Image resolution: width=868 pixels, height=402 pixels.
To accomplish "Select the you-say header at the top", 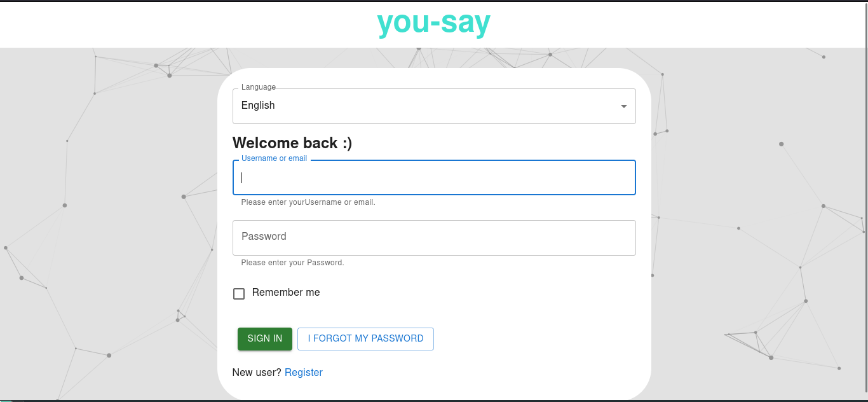I will click(434, 23).
